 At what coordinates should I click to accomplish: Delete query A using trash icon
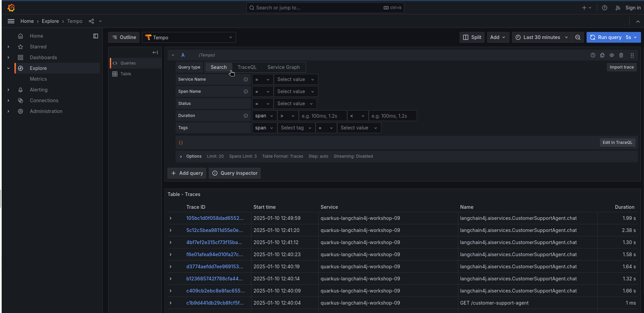point(621,55)
